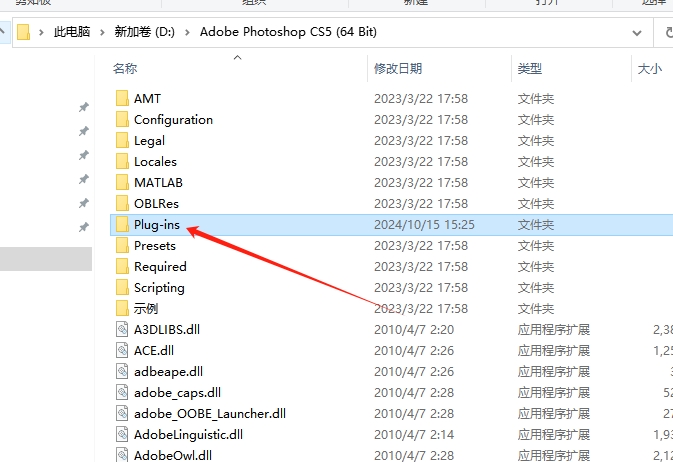Select the Plug-ins folder name
The height and width of the screenshot is (462, 673).
tap(157, 225)
